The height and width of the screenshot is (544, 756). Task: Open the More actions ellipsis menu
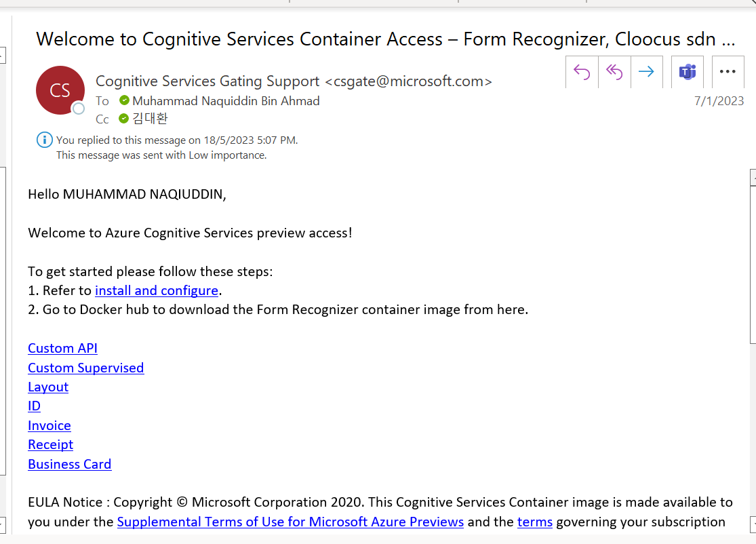click(x=728, y=72)
